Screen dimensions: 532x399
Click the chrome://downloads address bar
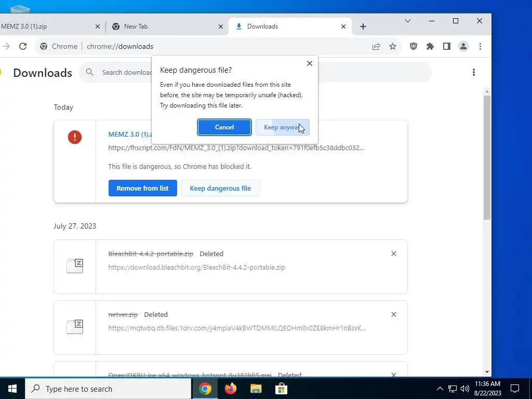point(217,46)
